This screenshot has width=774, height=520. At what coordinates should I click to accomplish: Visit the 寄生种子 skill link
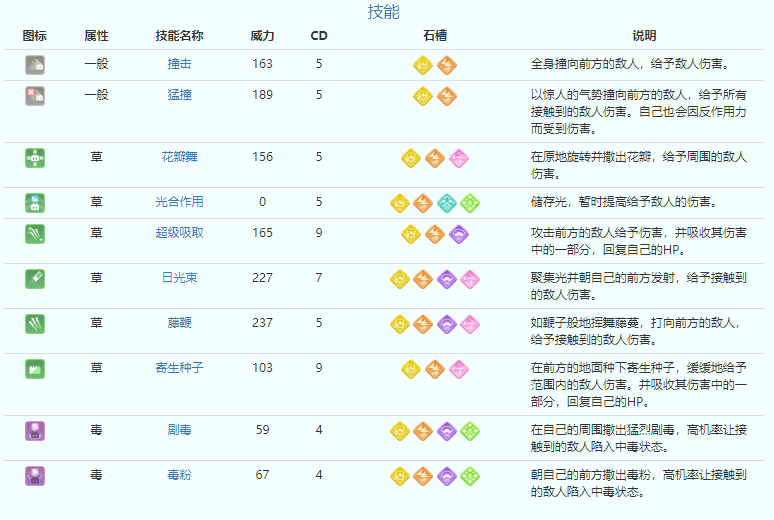click(x=179, y=368)
